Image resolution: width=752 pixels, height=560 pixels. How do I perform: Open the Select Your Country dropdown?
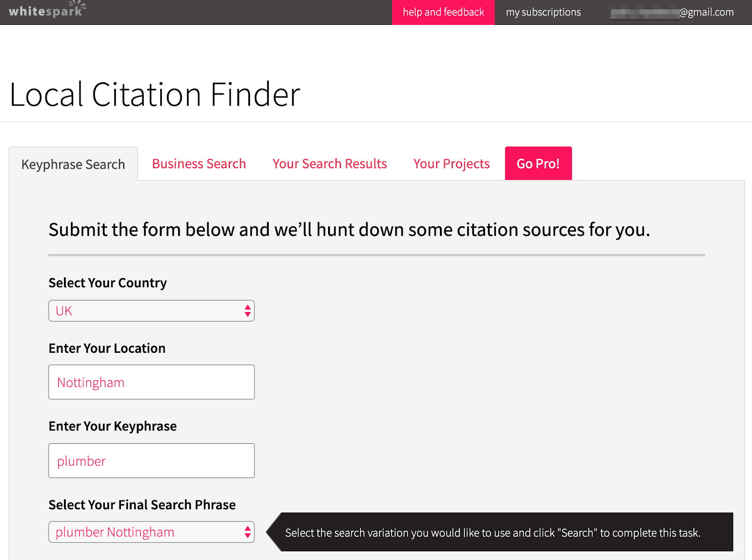coord(151,311)
